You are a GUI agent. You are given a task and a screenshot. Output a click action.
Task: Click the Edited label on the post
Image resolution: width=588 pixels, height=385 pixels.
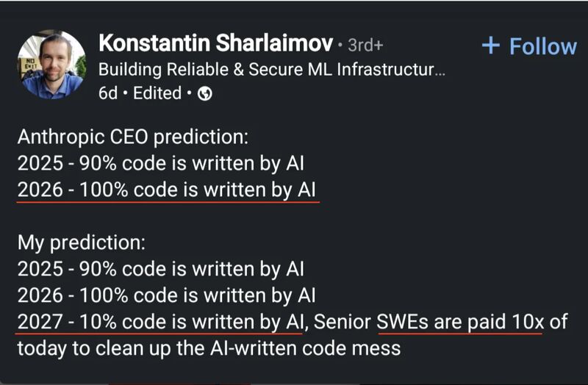click(x=157, y=93)
